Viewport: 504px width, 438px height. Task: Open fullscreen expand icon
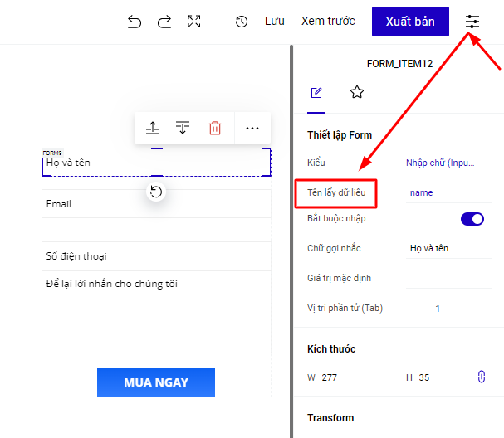[x=193, y=22]
